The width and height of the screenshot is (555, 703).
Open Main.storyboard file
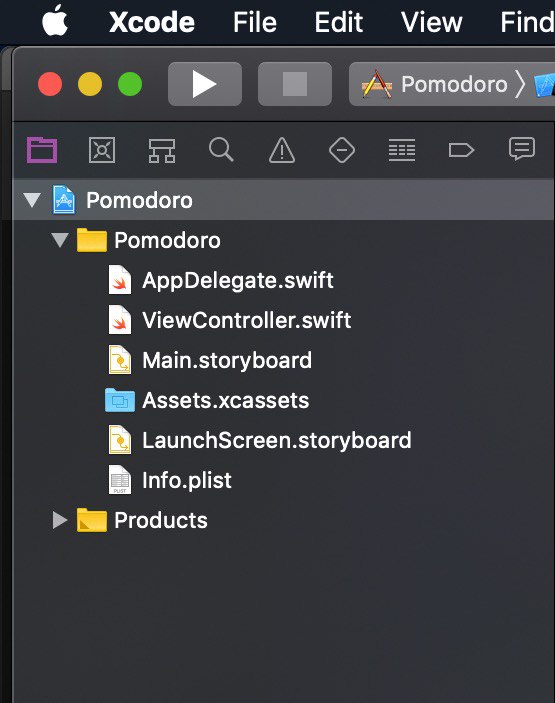click(x=227, y=360)
